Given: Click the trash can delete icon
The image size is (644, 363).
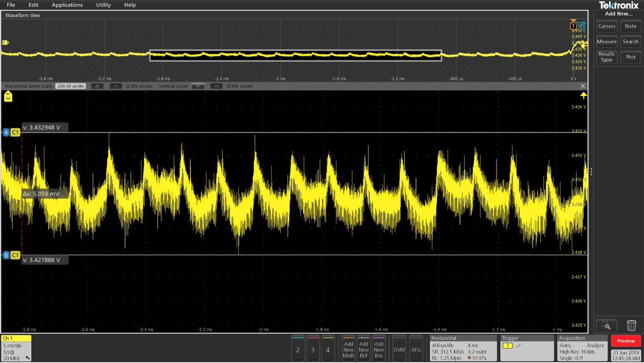Looking at the screenshot, I should (x=631, y=325).
